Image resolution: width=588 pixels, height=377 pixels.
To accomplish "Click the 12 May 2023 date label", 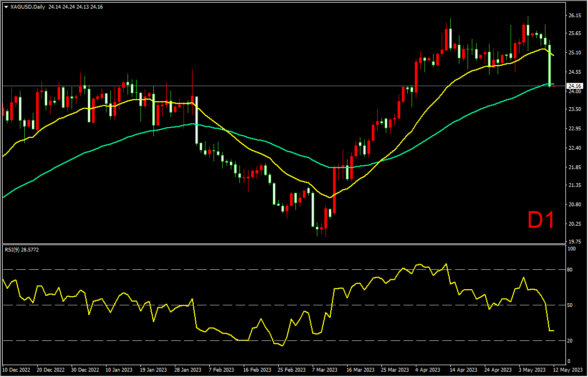I will [x=568, y=369].
